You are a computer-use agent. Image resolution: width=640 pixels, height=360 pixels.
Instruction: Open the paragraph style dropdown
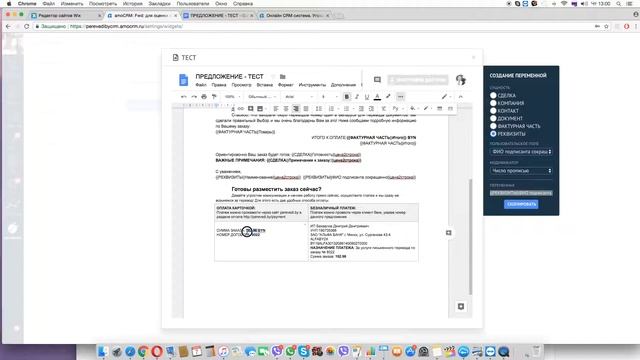(x=262, y=97)
